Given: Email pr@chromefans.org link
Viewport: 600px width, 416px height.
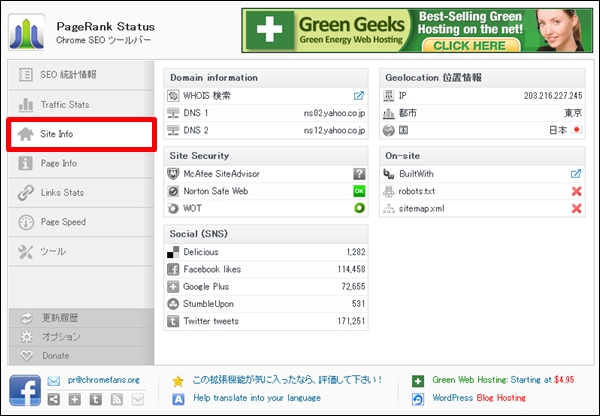Looking at the screenshot, I should 104,380.
